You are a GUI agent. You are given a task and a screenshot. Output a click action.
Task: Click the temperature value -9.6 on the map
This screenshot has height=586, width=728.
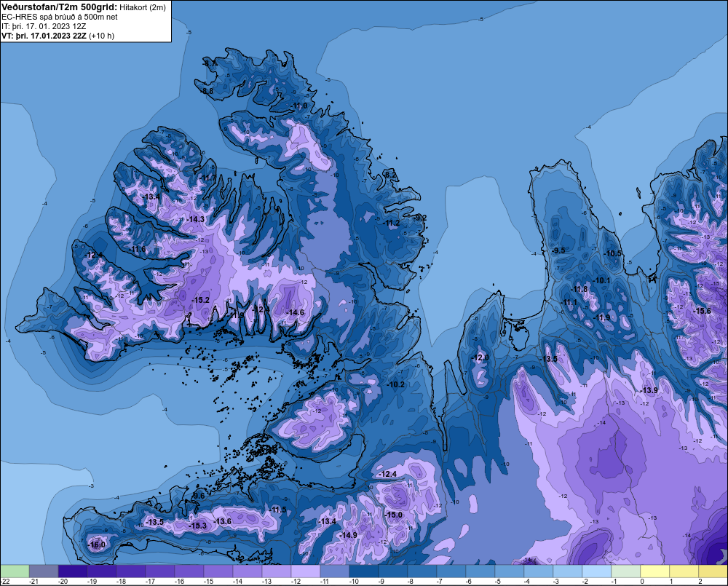[x=198, y=496]
